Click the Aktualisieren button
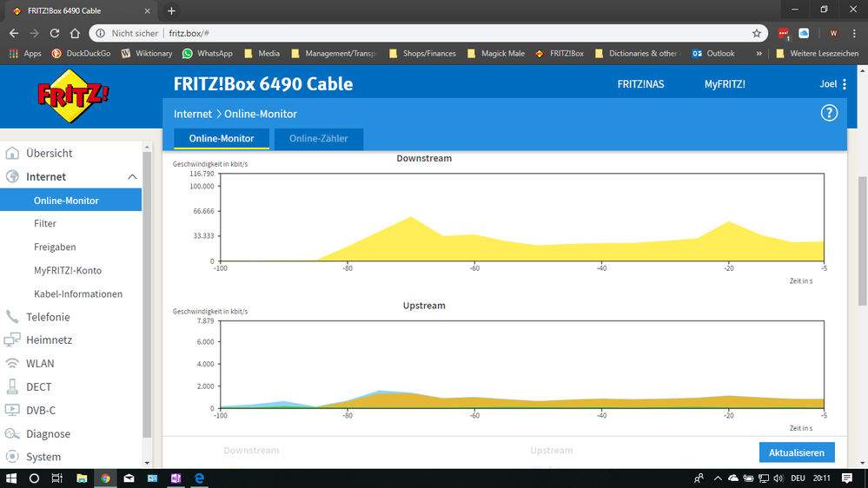 click(797, 452)
